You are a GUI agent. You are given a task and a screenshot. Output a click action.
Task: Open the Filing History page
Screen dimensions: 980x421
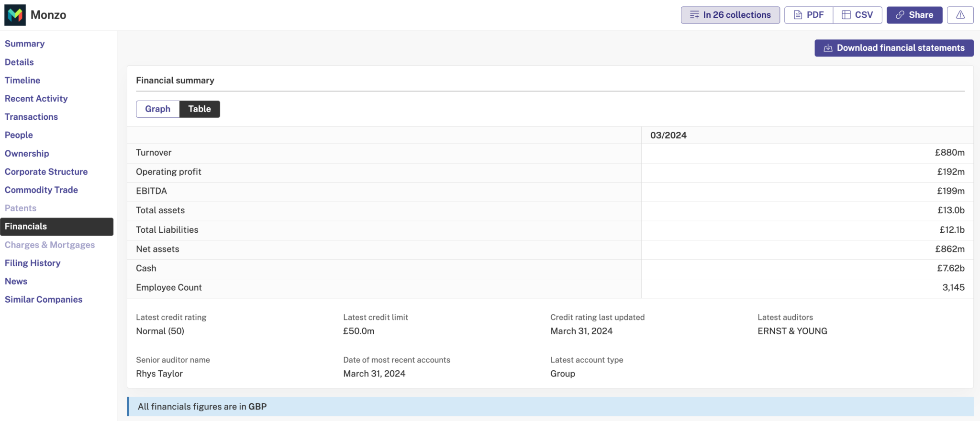click(x=33, y=263)
